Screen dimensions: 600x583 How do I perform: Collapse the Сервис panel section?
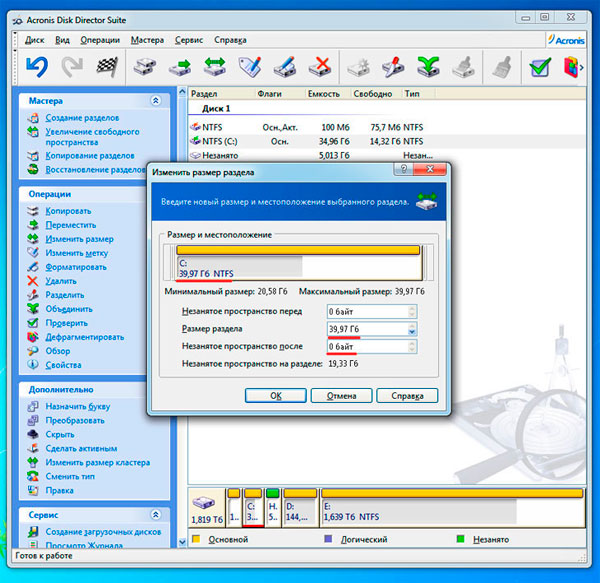[x=155, y=514]
